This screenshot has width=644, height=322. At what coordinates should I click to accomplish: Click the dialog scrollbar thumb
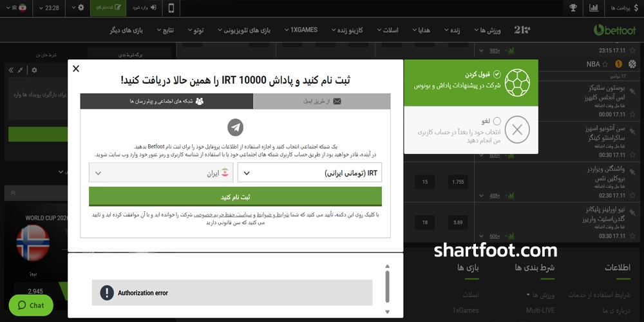[x=387, y=287]
